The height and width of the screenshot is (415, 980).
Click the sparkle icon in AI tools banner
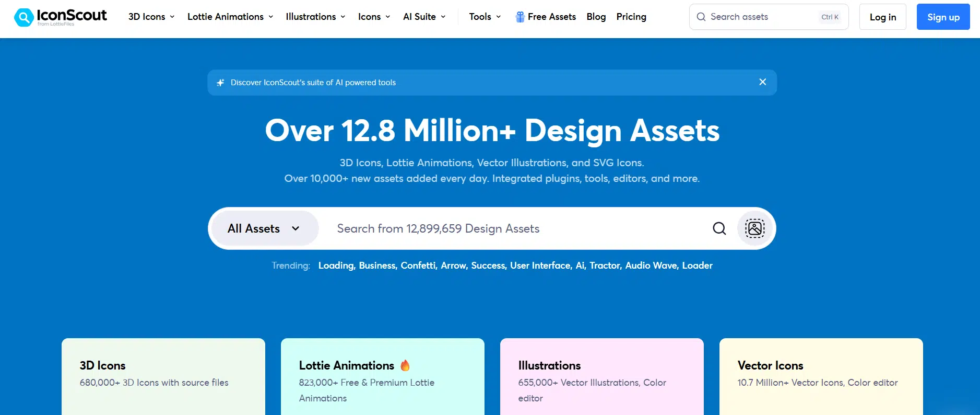pyautogui.click(x=220, y=83)
